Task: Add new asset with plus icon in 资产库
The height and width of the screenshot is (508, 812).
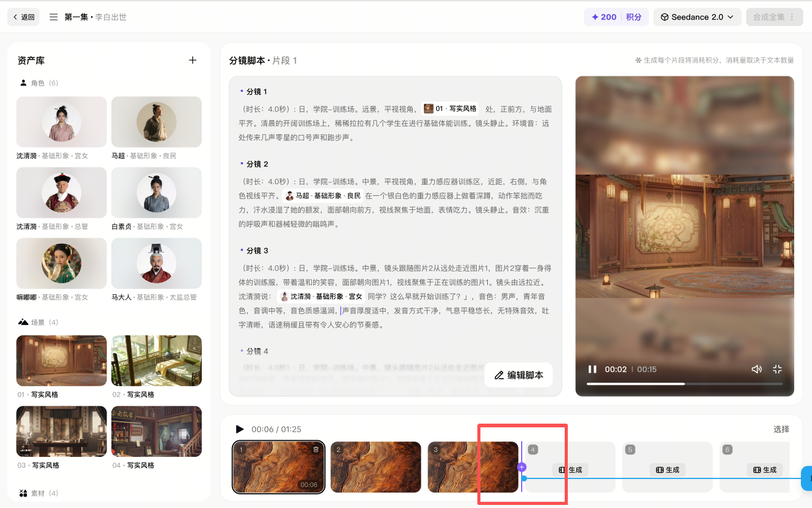Action: 193,60
